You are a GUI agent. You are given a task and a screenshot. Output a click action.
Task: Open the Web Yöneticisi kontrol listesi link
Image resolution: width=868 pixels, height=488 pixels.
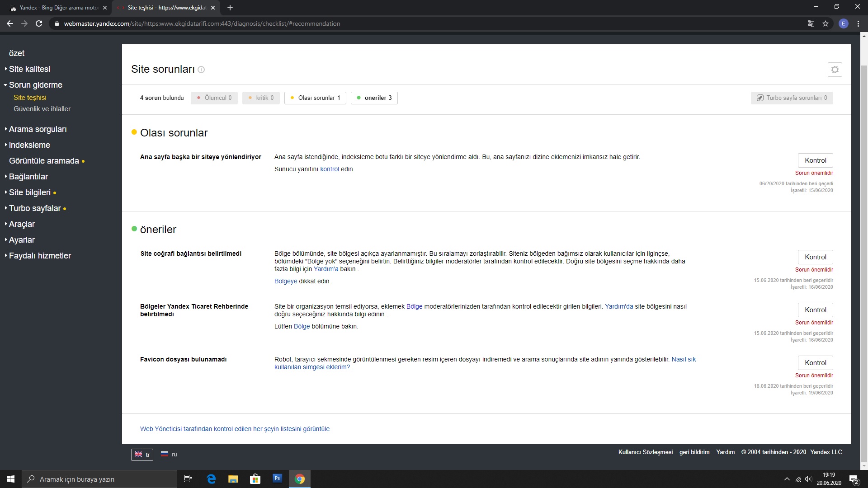tap(235, 429)
